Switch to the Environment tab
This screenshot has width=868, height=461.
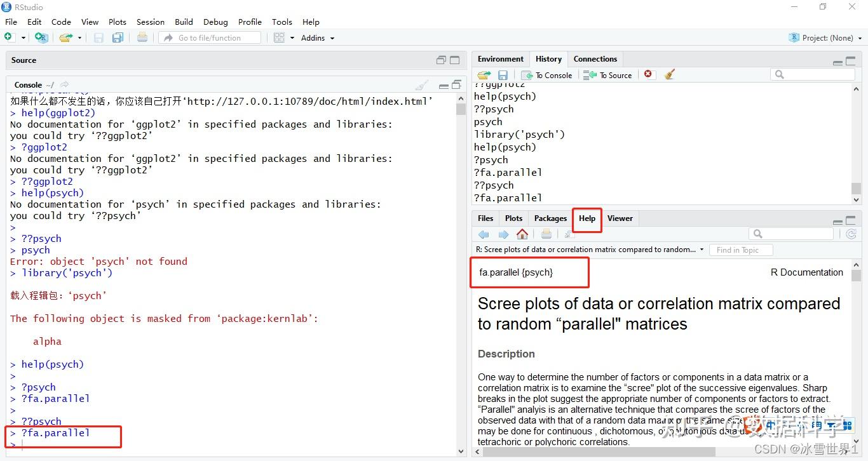click(x=501, y=59)
